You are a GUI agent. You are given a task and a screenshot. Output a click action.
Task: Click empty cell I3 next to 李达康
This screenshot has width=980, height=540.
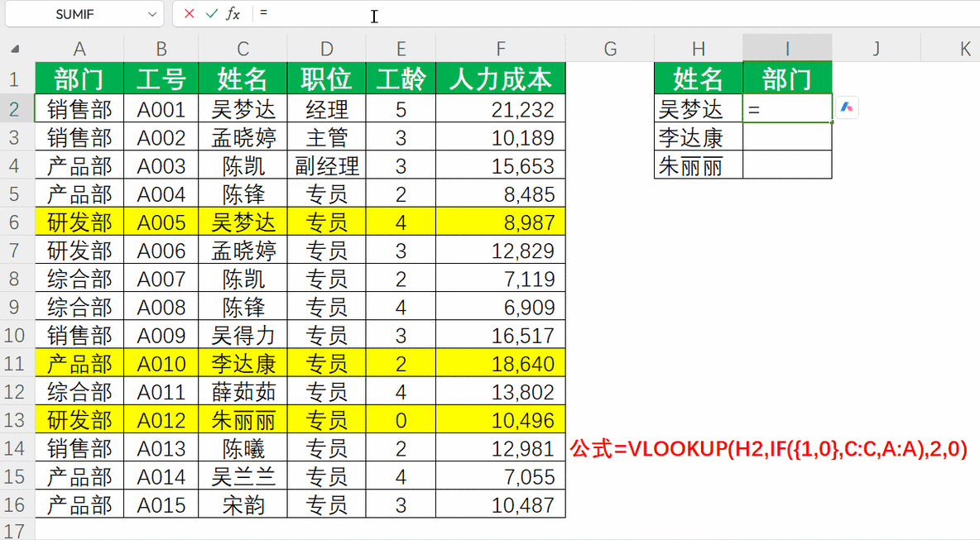click(787, 137)
